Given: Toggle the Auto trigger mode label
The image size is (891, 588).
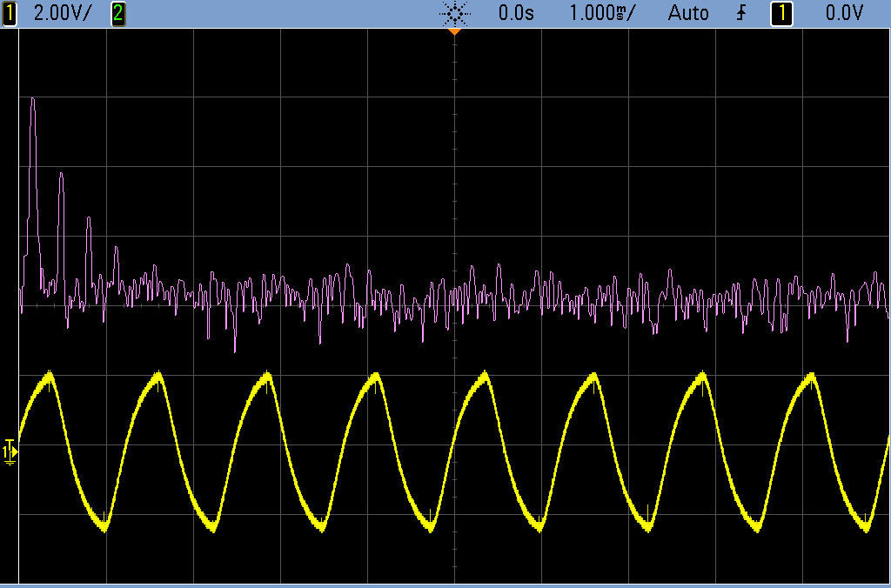Looking at the screenshot, I should [688, 13].
